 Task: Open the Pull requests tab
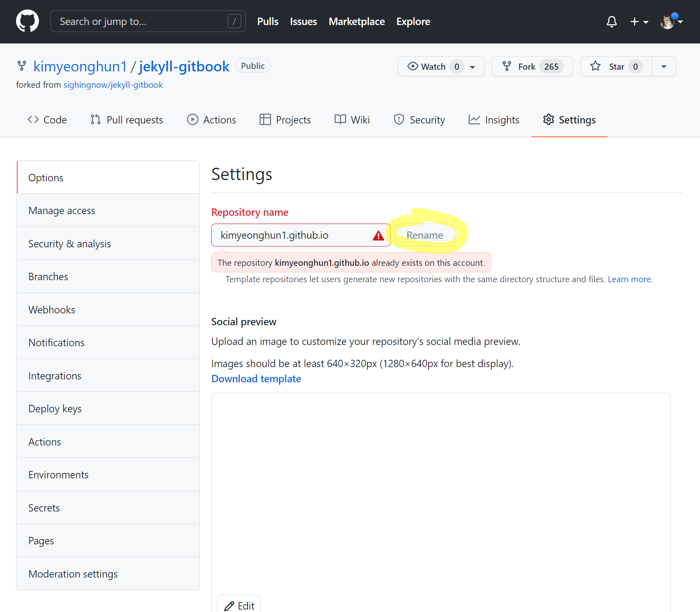(x=127, y=120)
